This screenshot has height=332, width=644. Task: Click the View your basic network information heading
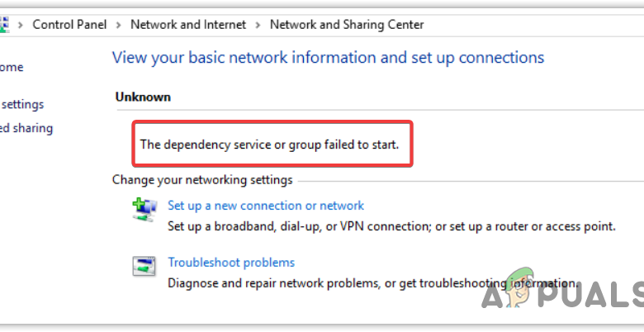328,58
